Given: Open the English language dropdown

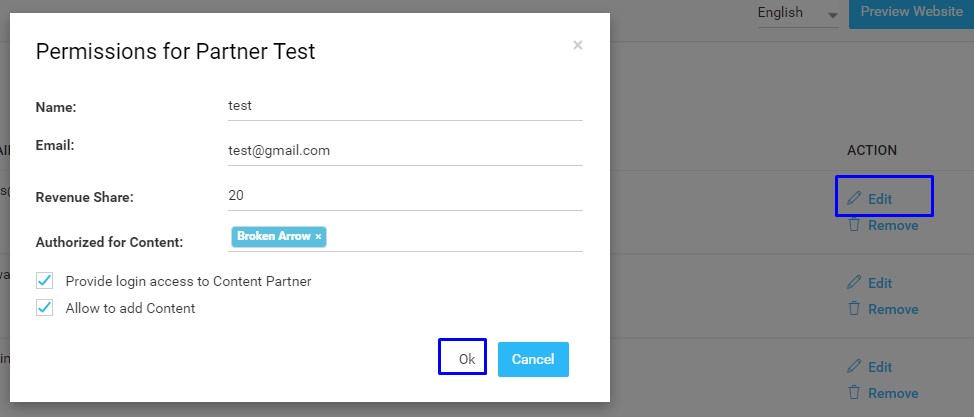Looking at the screenshot, I should coord(798,13).
